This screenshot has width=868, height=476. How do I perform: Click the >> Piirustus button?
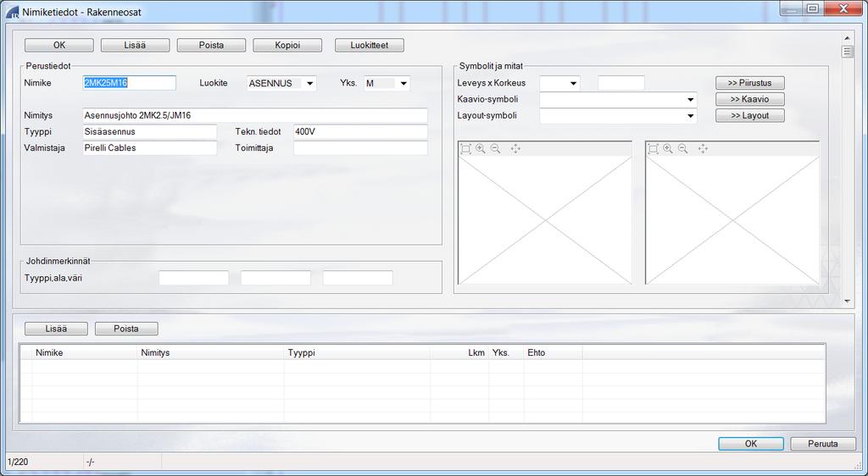pos(749,83)
